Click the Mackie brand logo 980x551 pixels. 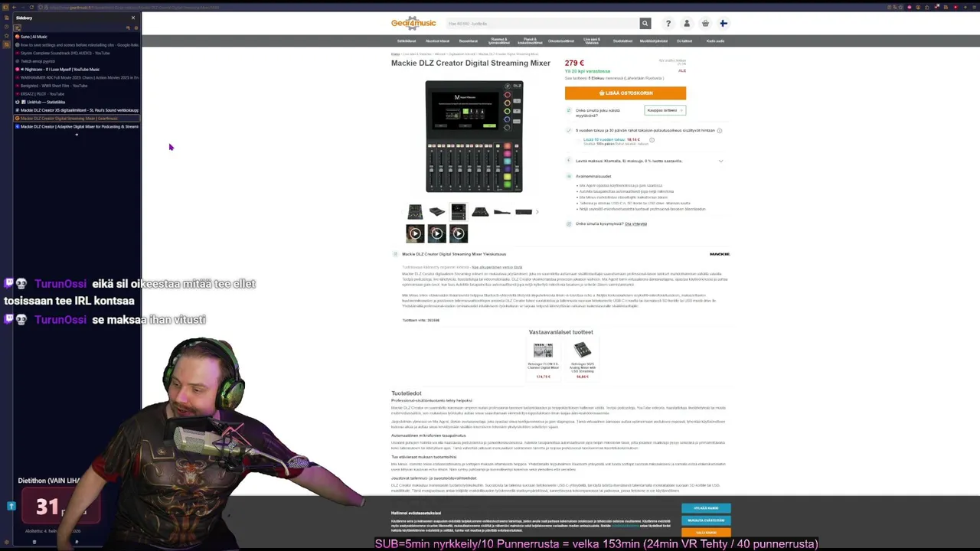(x=720, y=254)
